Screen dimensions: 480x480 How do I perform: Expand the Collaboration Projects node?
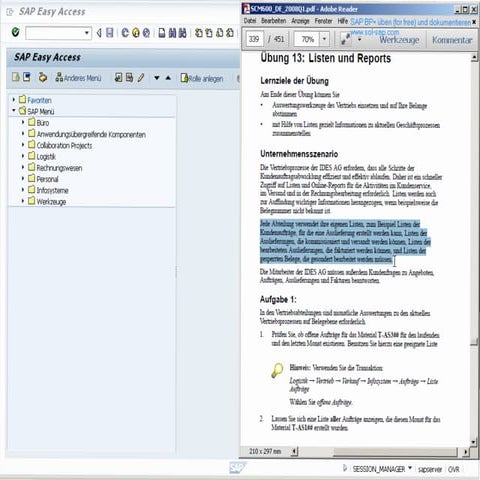pyautogui.click(x=23, y=145)
